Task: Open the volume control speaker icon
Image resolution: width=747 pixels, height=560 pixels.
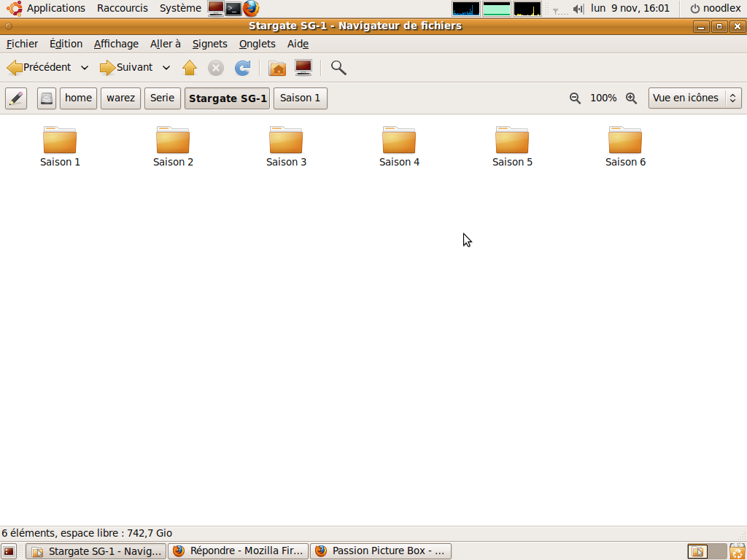Action: click(x=578, y=9)
